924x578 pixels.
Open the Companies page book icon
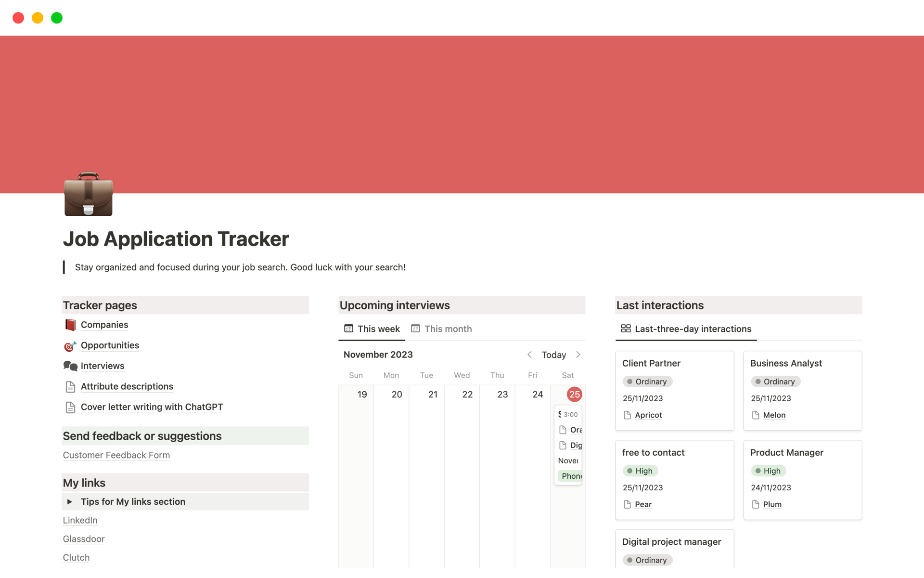tap(70, 325)
